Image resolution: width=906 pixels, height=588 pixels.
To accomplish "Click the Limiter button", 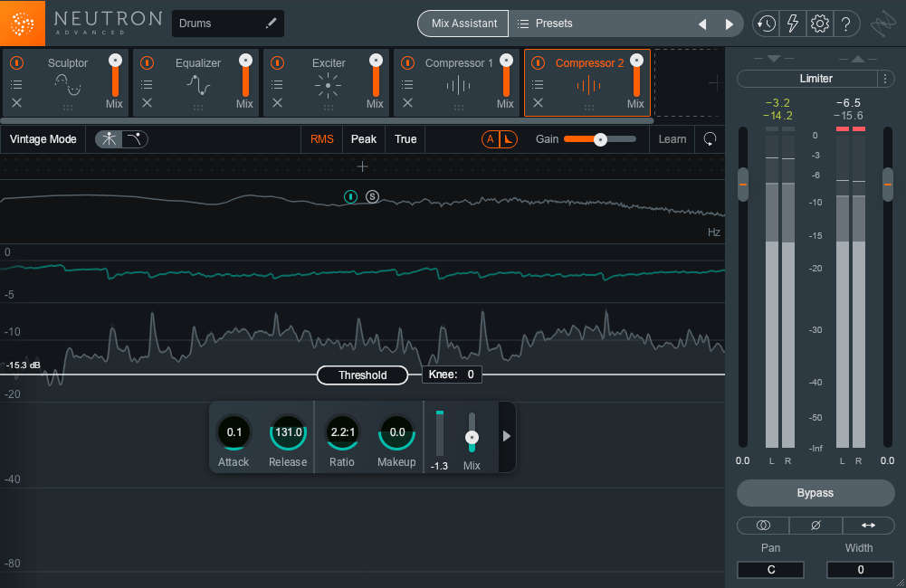I will tap(808, 79).
